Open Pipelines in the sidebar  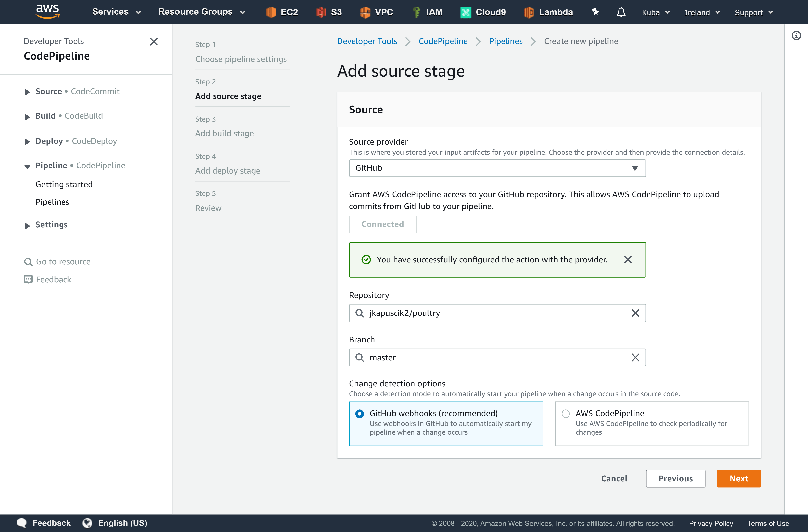coord(52,202)
